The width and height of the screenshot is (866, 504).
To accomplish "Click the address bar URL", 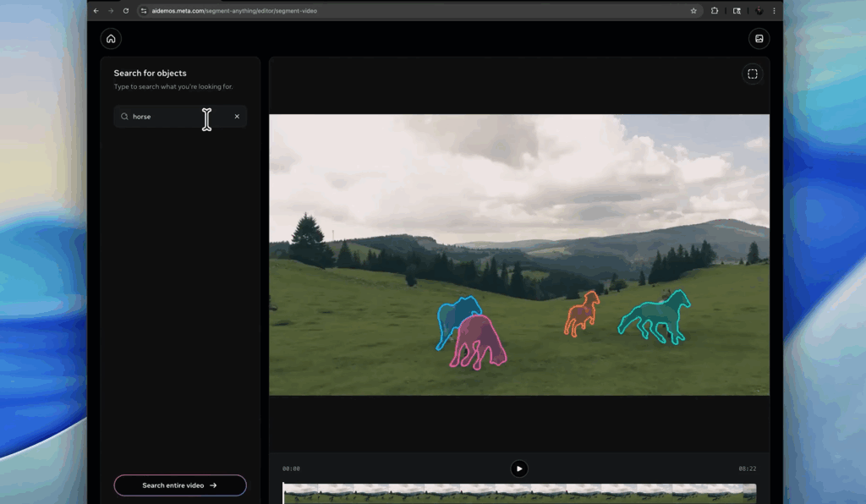I will (x=234, y=10).
